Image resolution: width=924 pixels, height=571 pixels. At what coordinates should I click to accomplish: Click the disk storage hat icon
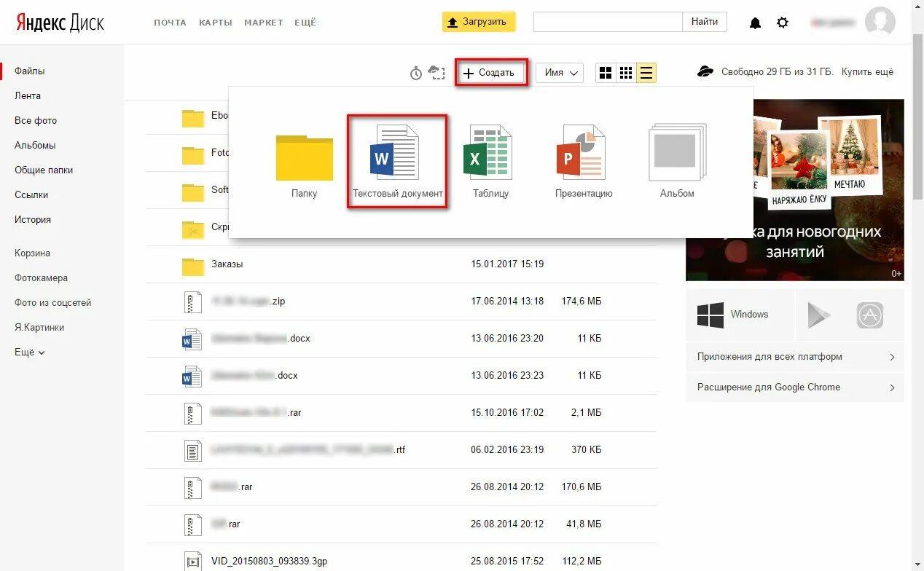click(705, 71)
